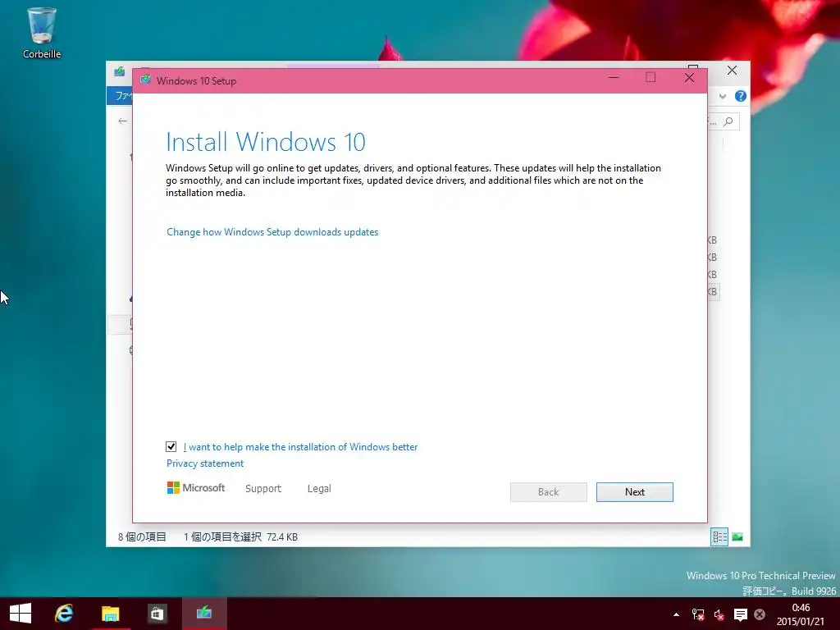Open the clock showing 0:46
The width and height of the screenshot is (840, 630).
tap(801, 614)
